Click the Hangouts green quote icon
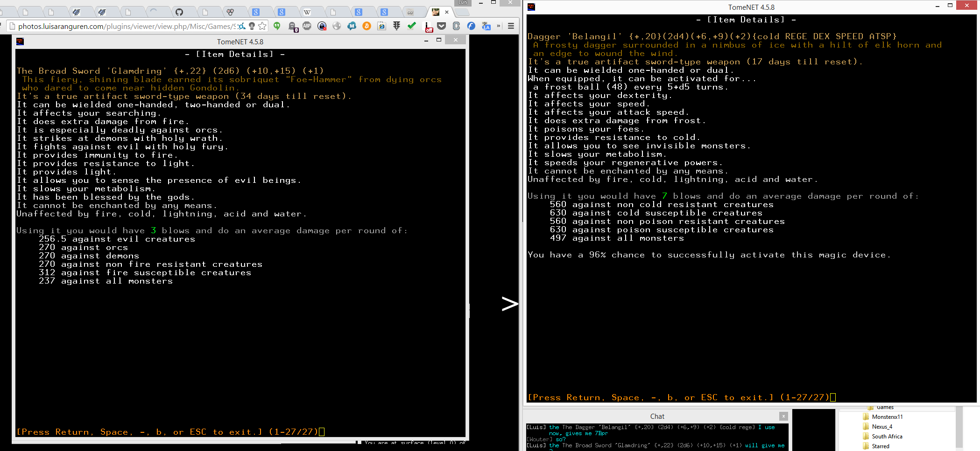This screenshot has height=451, width=980. [x=277, y=26]
